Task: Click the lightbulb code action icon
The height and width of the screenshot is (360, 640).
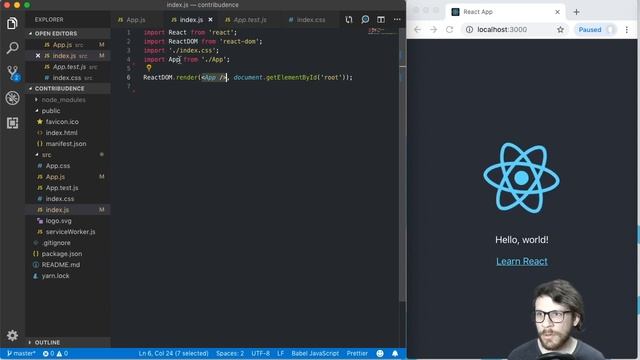Action: tap(149, 68)
